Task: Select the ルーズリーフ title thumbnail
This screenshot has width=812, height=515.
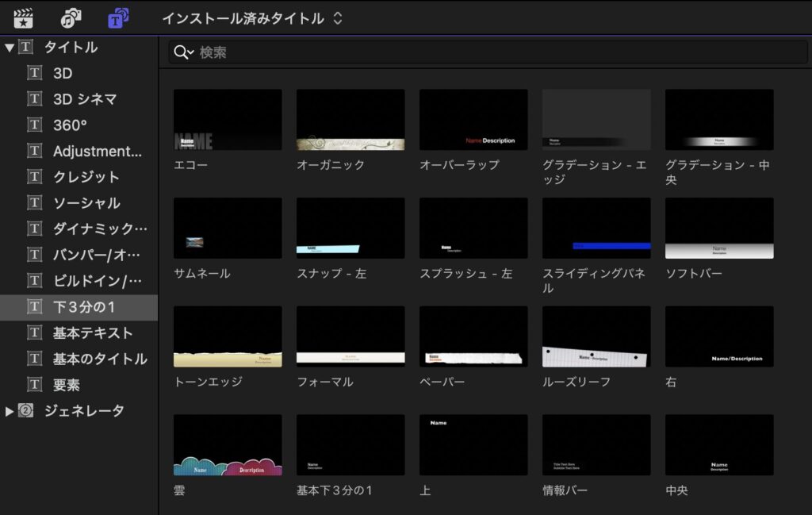Action: pos(596,337)
